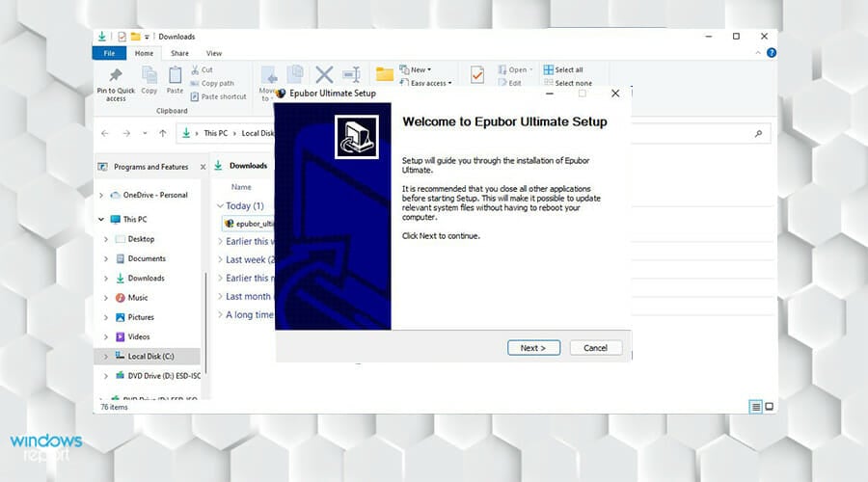Click Copy path in ribbon
The image size is (868, 482).
[212, 83]
